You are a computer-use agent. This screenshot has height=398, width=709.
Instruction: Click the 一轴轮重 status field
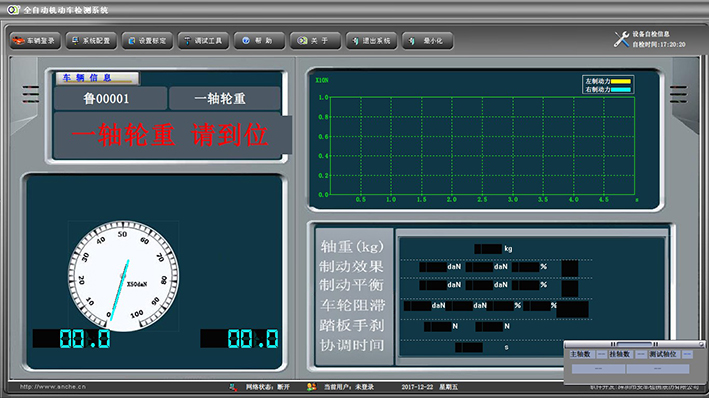coord(224,99)
